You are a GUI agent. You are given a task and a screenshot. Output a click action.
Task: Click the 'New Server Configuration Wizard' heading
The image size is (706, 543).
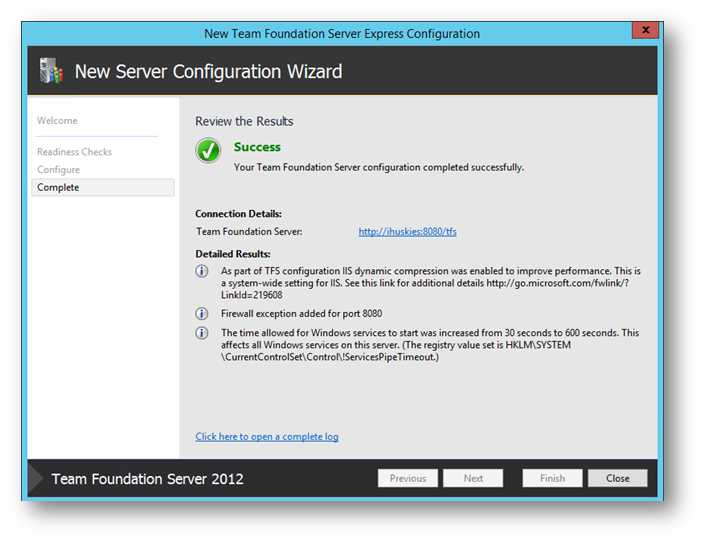[x=208, y=72]
